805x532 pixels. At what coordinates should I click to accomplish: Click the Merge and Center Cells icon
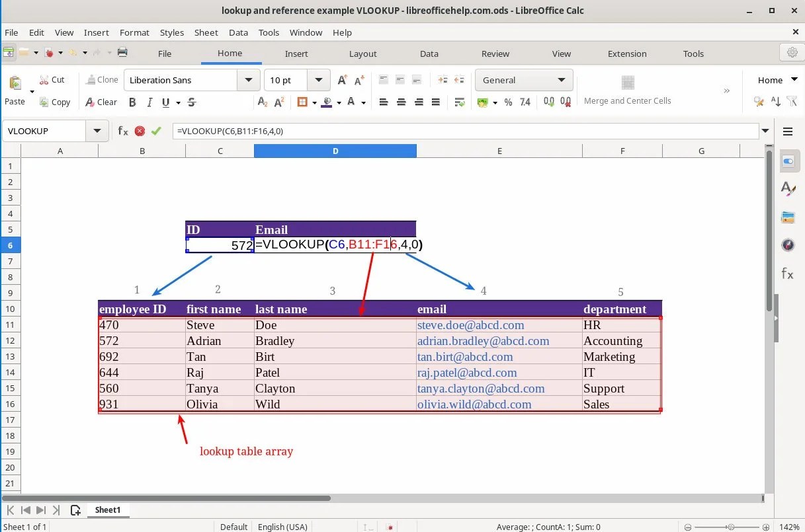click(x=628, y=82)
